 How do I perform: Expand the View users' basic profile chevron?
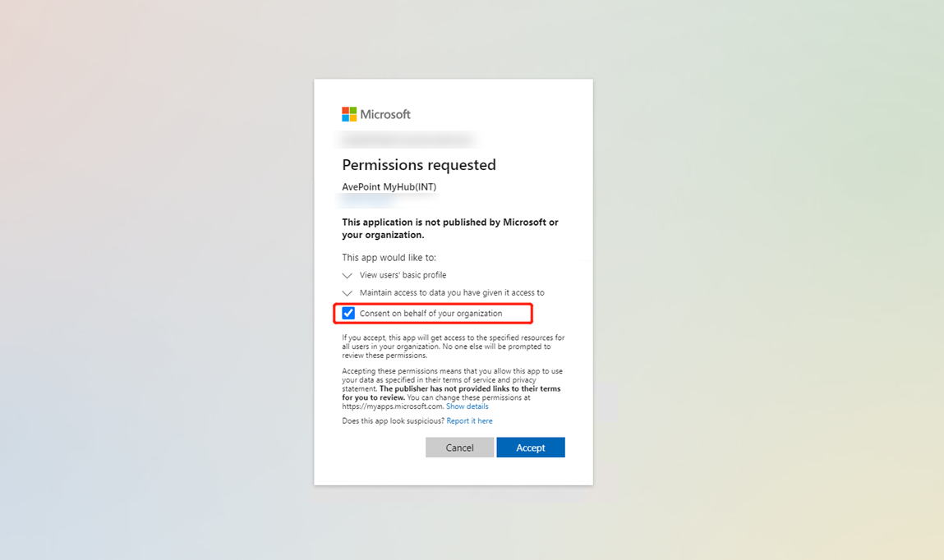(348, 276)
